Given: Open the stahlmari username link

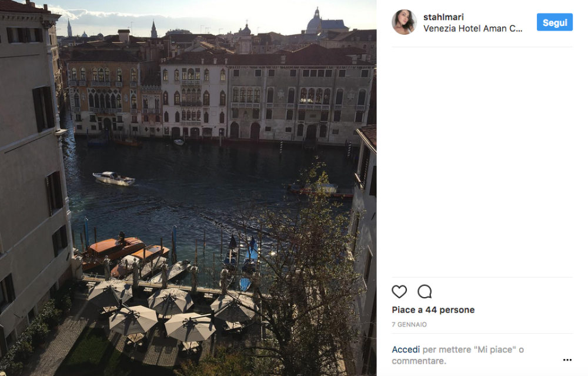Looking at the screenshot, I should click(443, 17).
